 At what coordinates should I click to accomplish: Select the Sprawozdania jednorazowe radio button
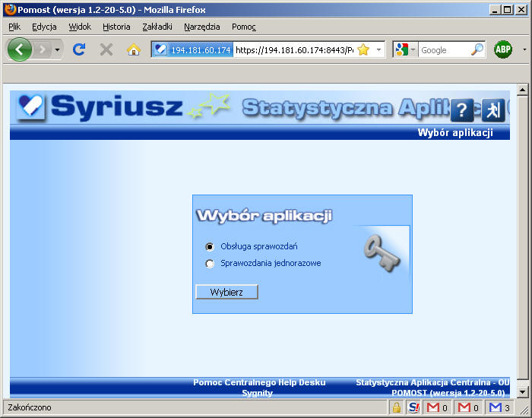pos(210,264)
